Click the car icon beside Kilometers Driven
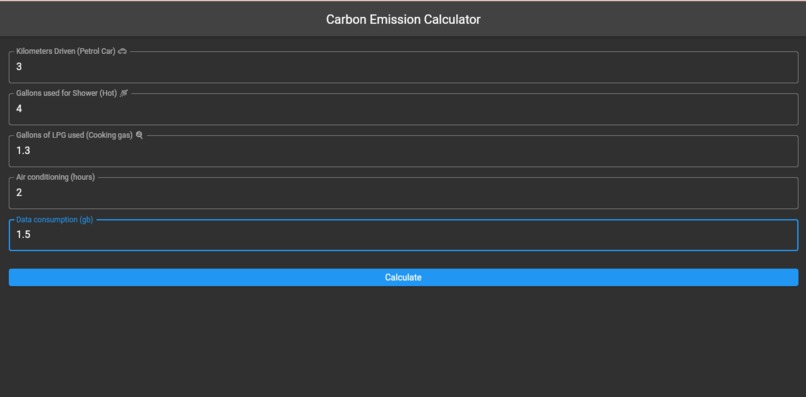 coord(122,51)
